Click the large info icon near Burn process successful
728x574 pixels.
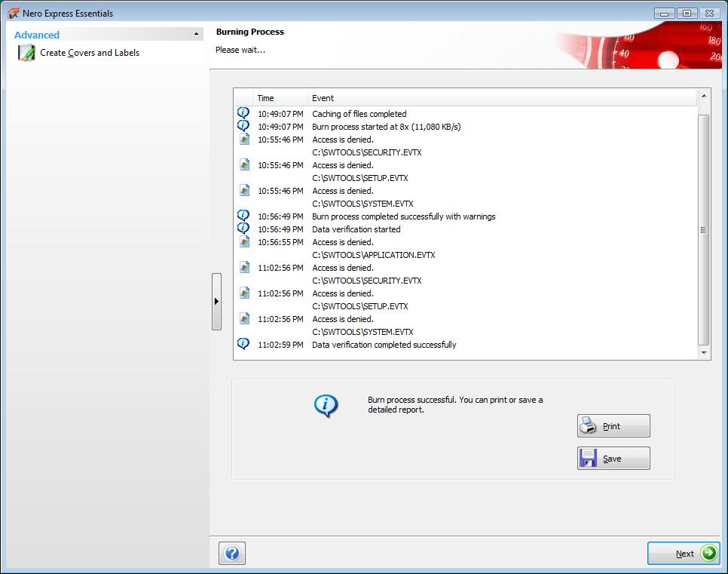[x=326, y=406]
